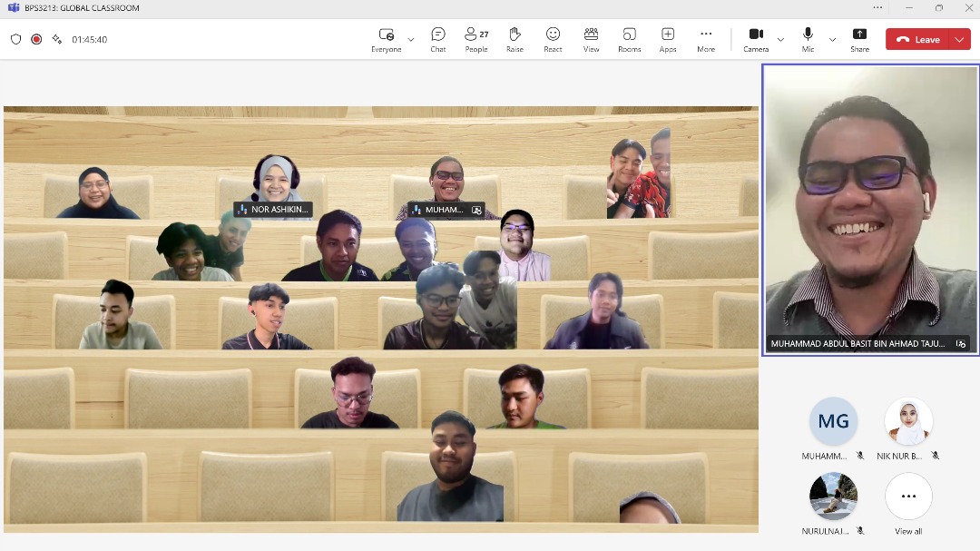
Task: Share your screen content
Action: tap(859, 39)
